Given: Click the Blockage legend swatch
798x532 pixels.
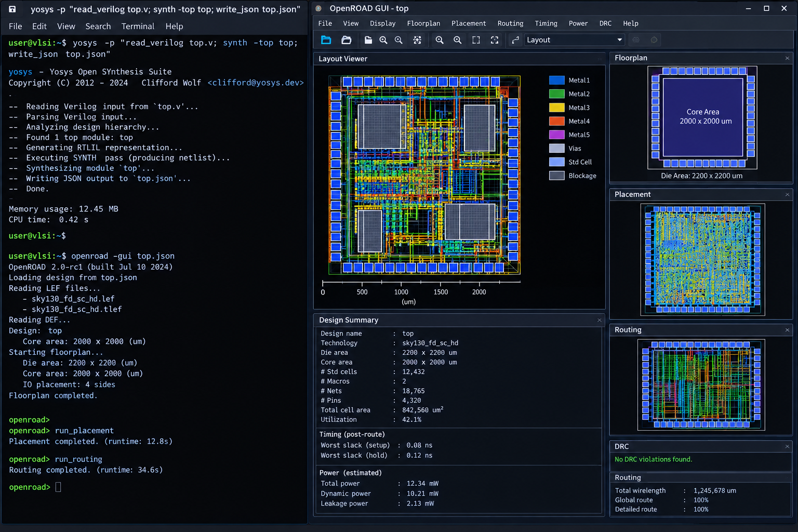Looking at the screenshot, I should [557, 176].
